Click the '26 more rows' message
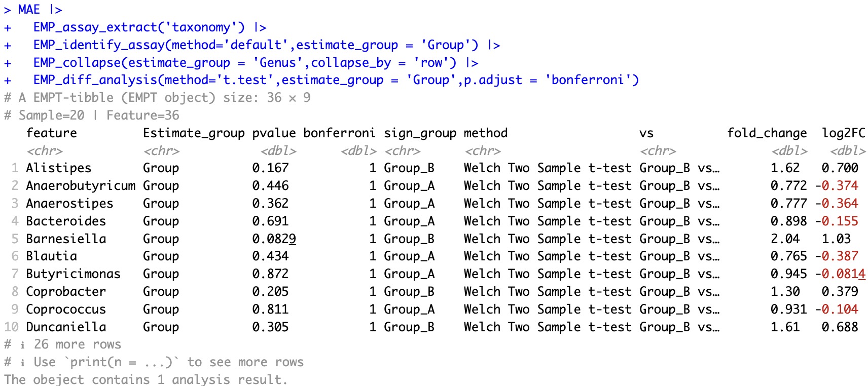Image resolution: width=868 pixels, height=386 pixels. 77,344
